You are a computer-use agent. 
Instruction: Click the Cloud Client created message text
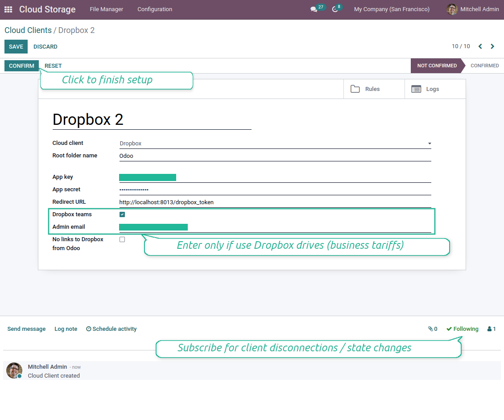click(54, 376)
